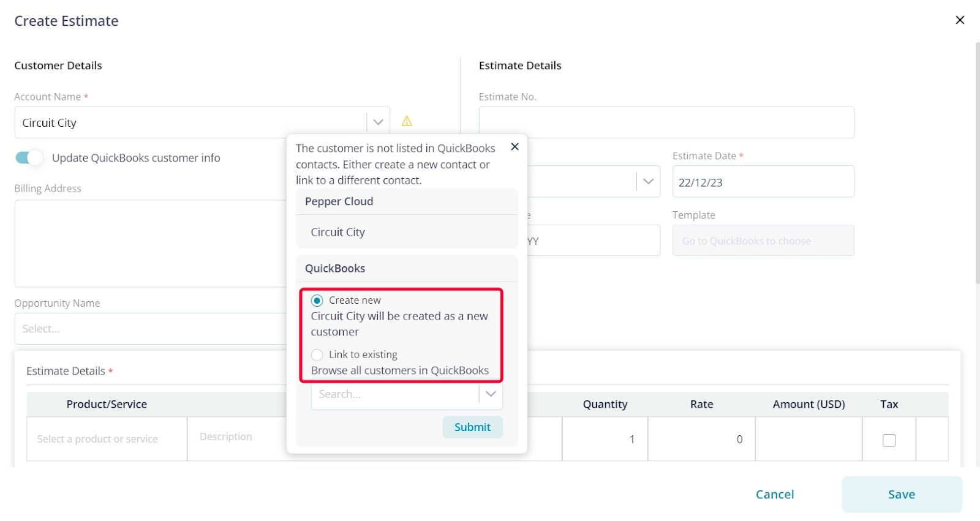Image resolution: width=980 pixels, height=521 pixels.
Task: Open the dropdown left of Estimate Date
Action: 648,182
